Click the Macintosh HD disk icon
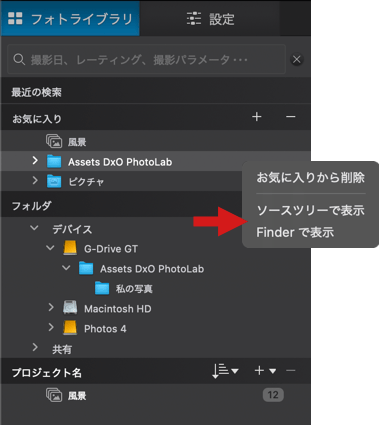The image size is (379, 425). point(70,308)
